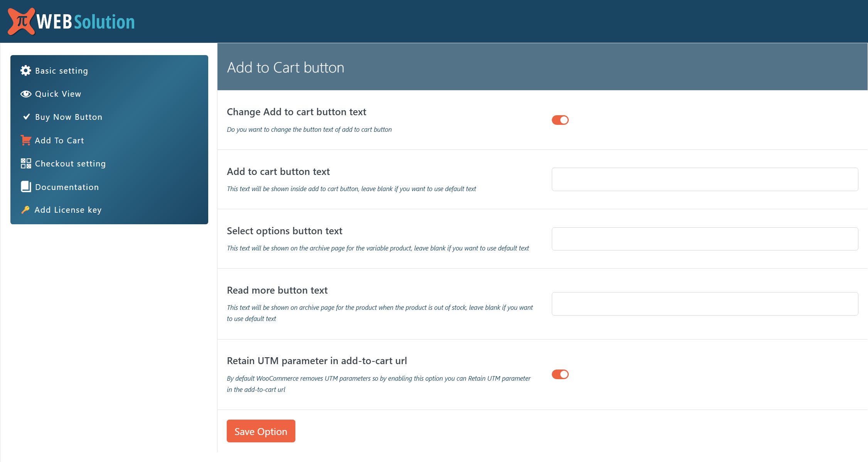Open the Documentation link

click(67, 187)
